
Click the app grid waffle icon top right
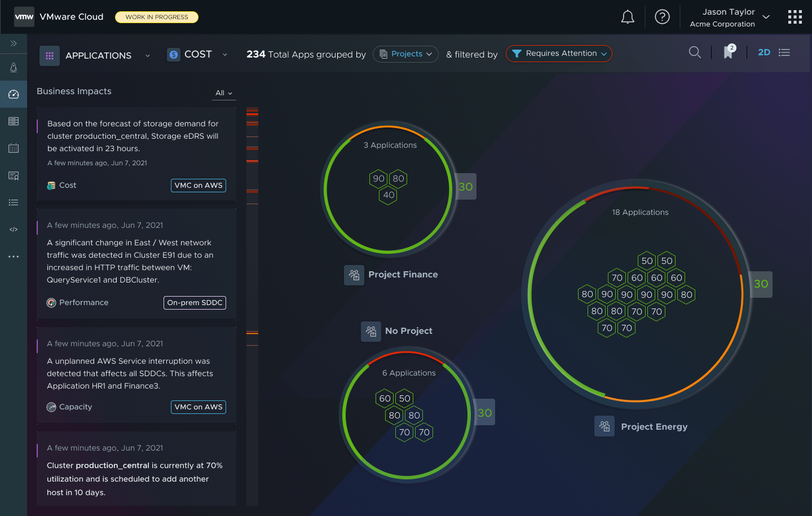(x=795, y=16)
